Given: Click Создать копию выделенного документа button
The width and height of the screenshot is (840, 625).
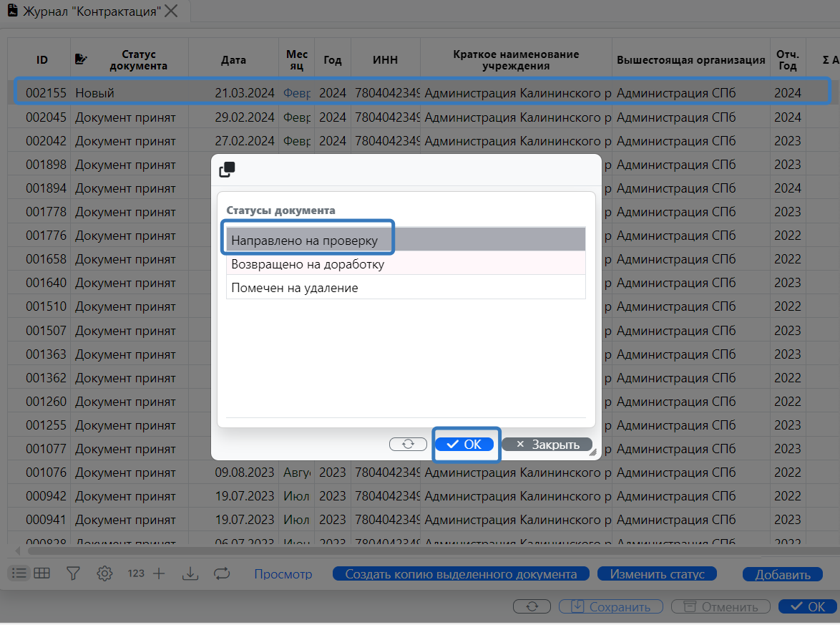Looking at the screenshot, I should coord(461,574).
